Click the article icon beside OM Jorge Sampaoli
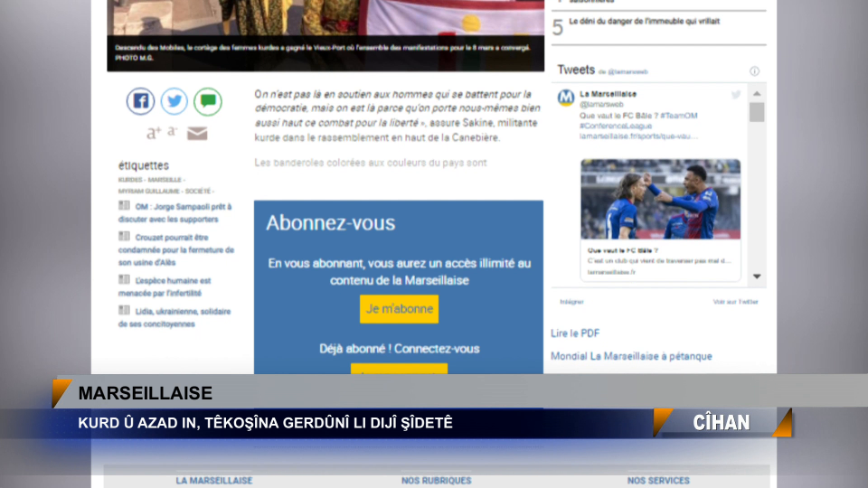Viewport: 868px width, 488px height. [124, 206]
